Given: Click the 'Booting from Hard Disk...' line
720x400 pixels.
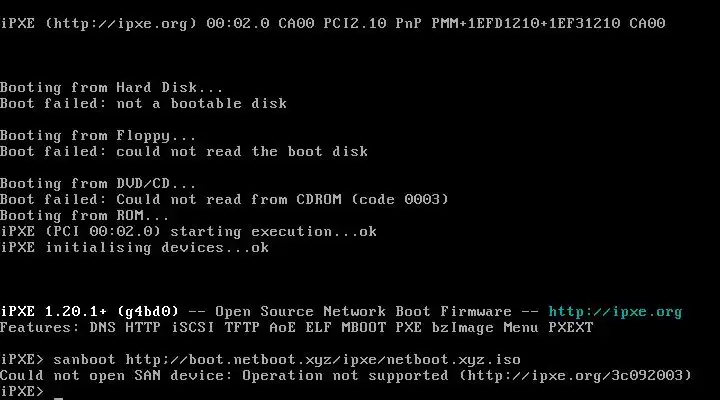Looking at the screenshot, I should pyautogui.click(x=112, y=87).
